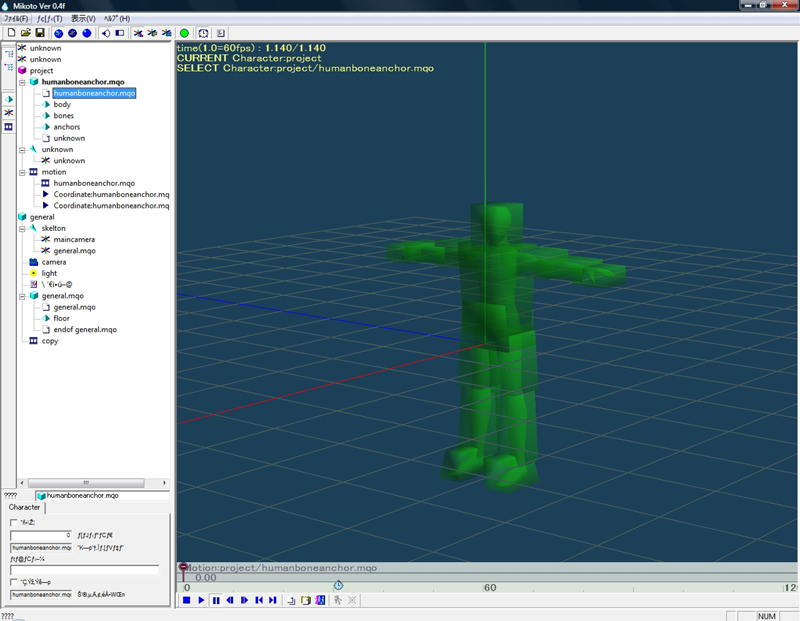Viewport: 800px width, 621px height.
Task: Click the save floppy disk toolbar icon
Action: point(40,33)
